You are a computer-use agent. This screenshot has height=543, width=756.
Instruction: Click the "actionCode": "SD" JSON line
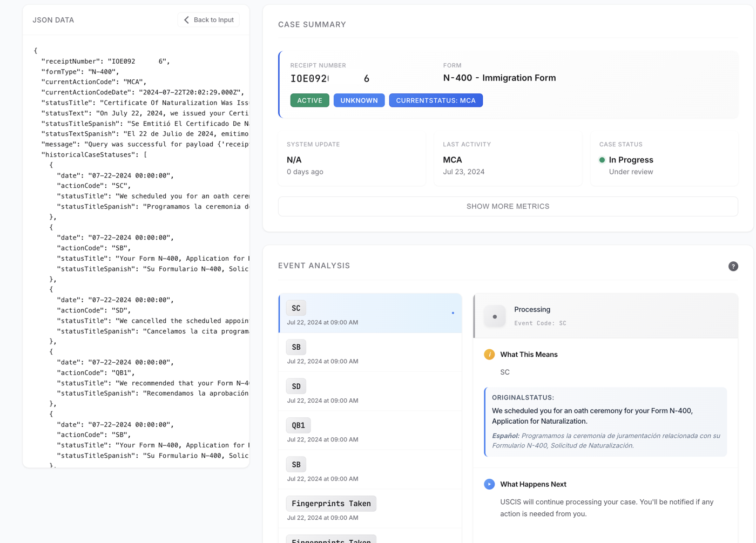94,310
